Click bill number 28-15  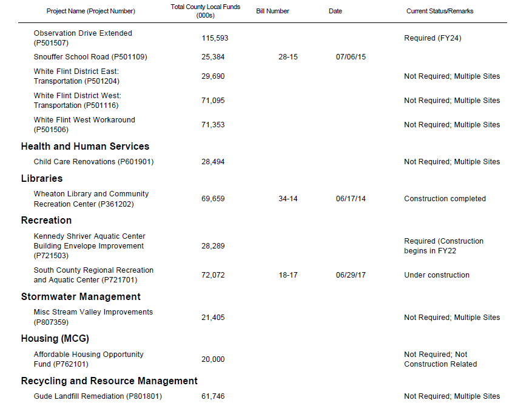coord(288,57)
